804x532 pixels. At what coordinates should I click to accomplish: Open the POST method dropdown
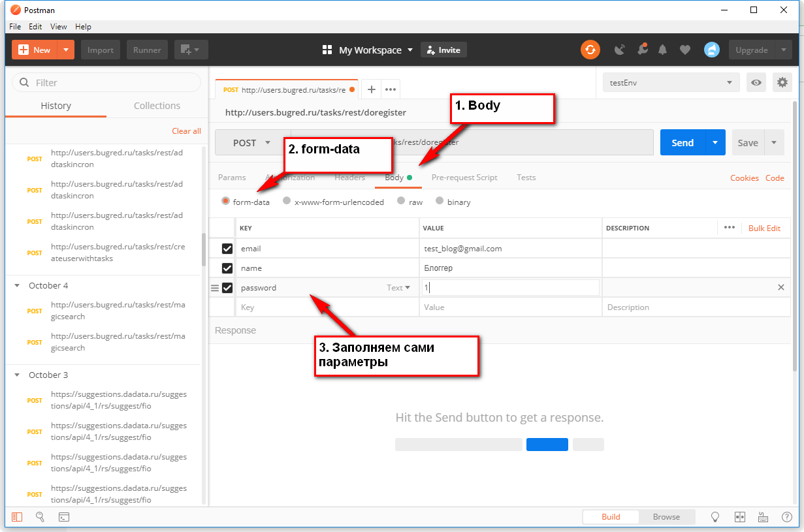pyautogui.click(x=253, y=142)
